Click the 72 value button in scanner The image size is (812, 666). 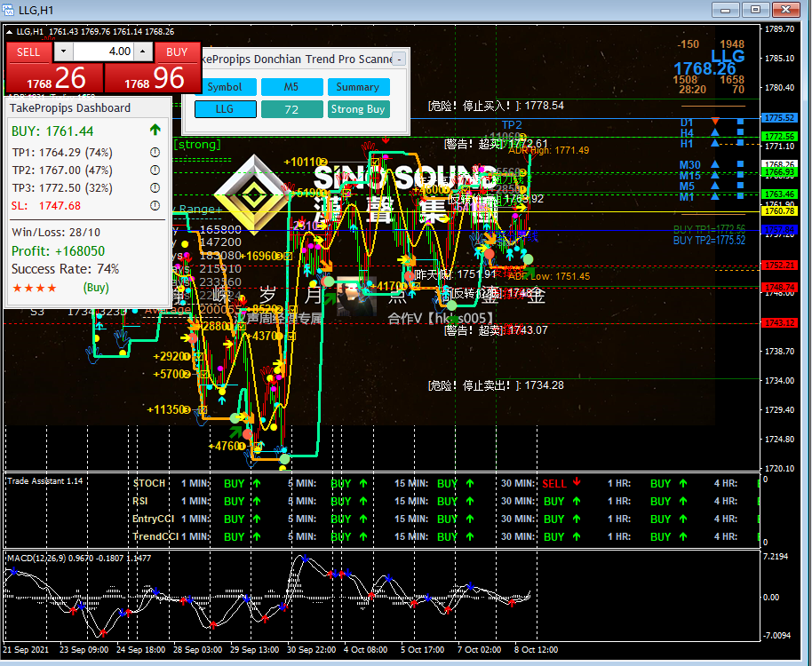point(291,109)
